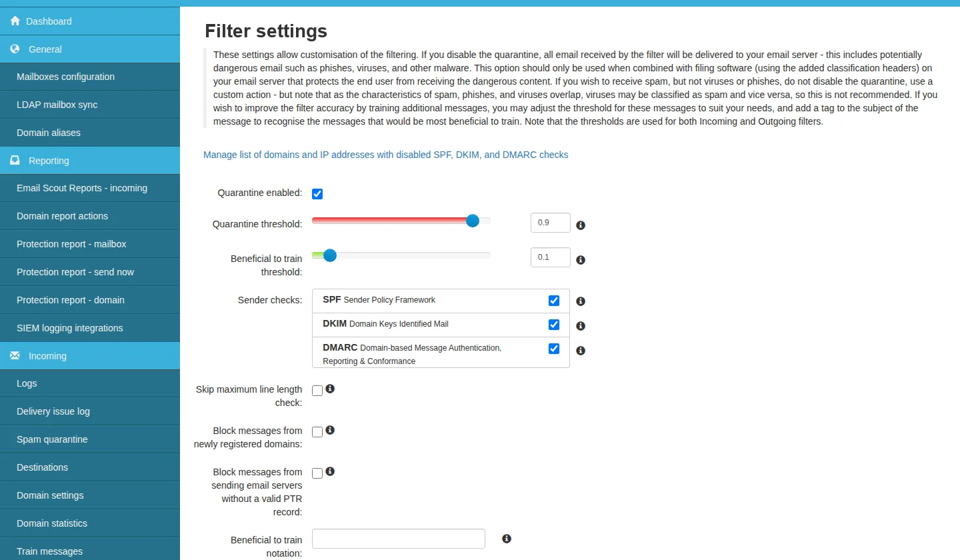Click the Quarantine threshold slider handle

473,221
